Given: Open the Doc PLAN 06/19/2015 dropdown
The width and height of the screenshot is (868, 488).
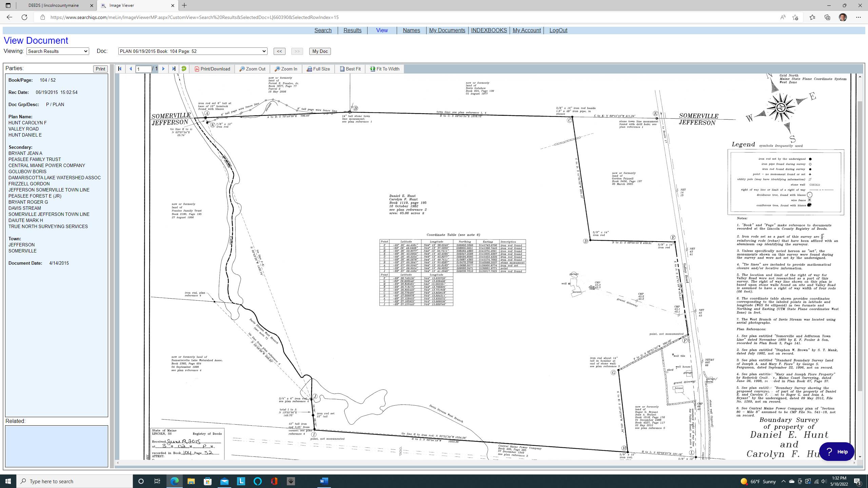Looking at the screenshot, I should point(193,51).
